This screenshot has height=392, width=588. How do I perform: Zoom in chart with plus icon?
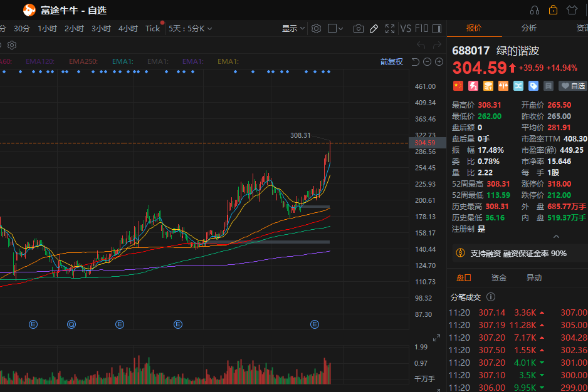point(439,62)
